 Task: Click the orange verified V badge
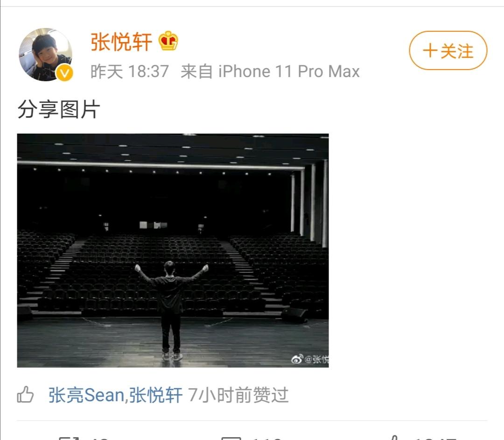point(64,73)
